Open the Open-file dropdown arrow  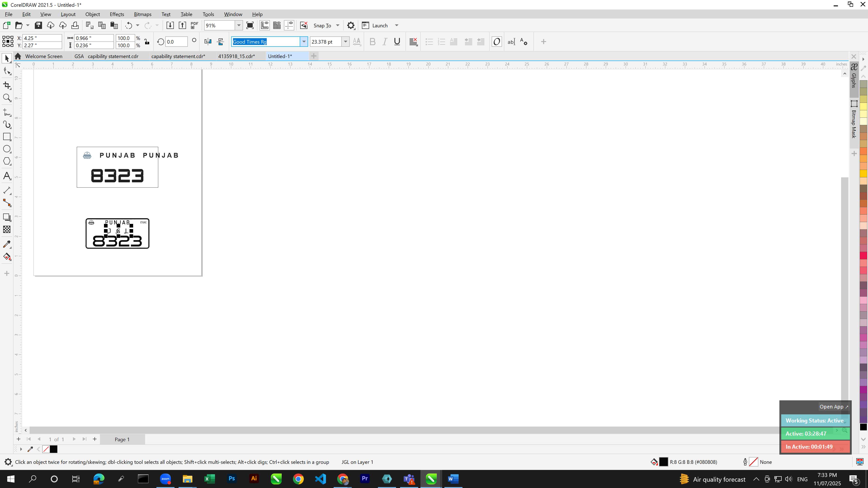[28, 25]
